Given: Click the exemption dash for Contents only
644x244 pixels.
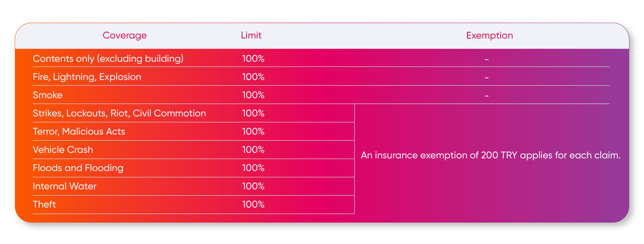Looking at the screenshot, I should (486, 59).
